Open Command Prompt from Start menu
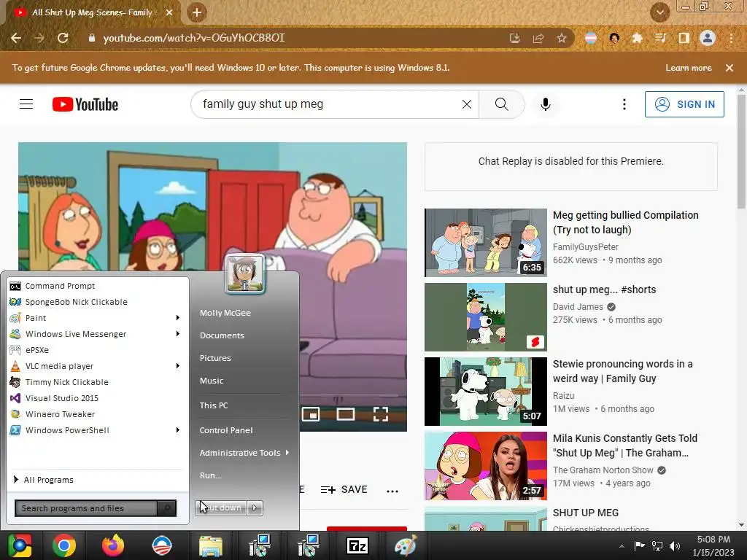This screenshot has height=560, width=747. (98, 286)
